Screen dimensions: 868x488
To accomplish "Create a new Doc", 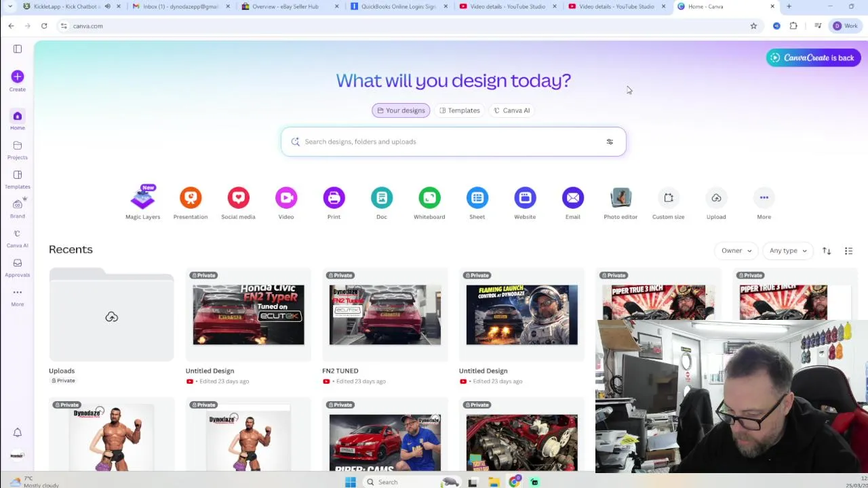I will (x=382, y=203).
